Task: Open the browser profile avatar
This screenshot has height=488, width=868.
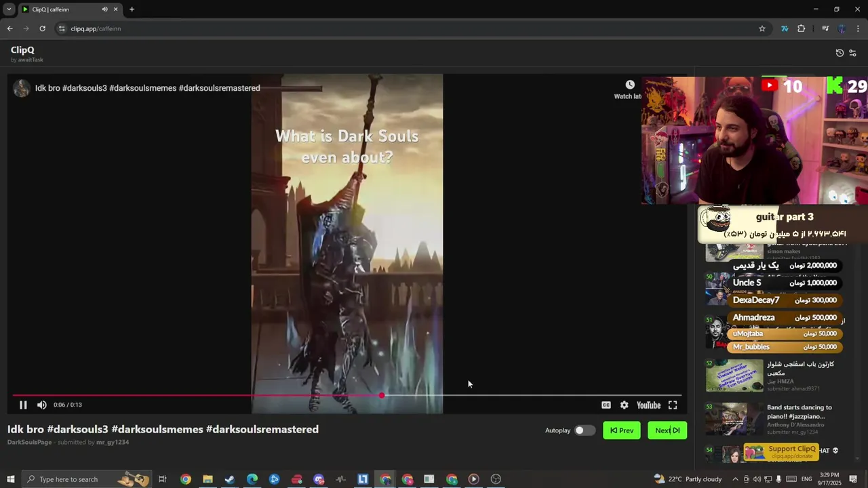Action: coord(842,28)
